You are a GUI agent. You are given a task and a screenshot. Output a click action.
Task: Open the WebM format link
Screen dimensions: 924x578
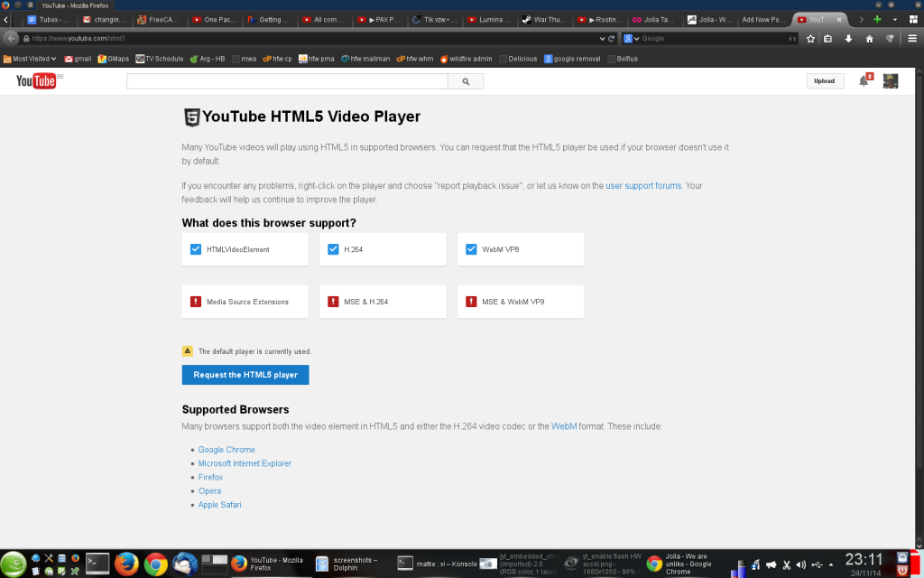(x=564, y=426)
